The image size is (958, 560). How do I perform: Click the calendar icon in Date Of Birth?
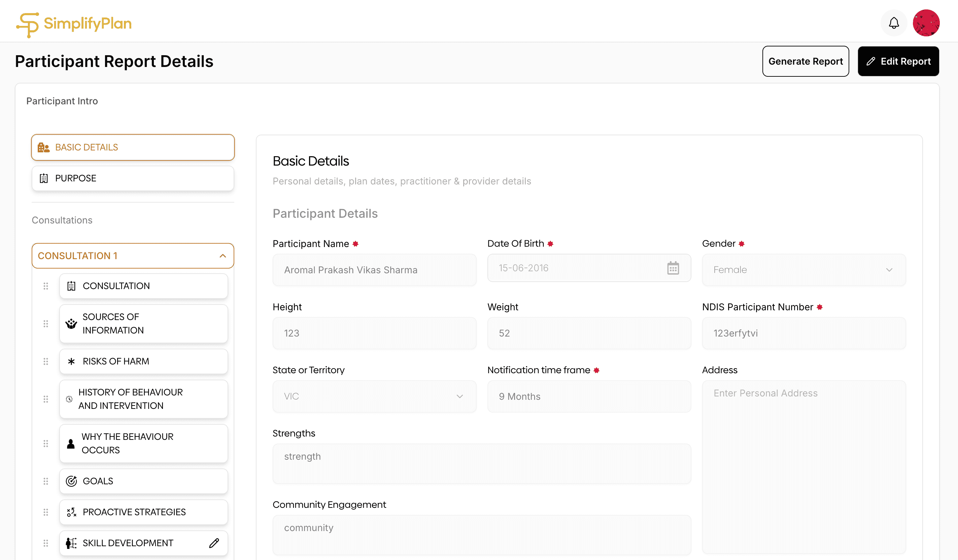click(673, 268)
